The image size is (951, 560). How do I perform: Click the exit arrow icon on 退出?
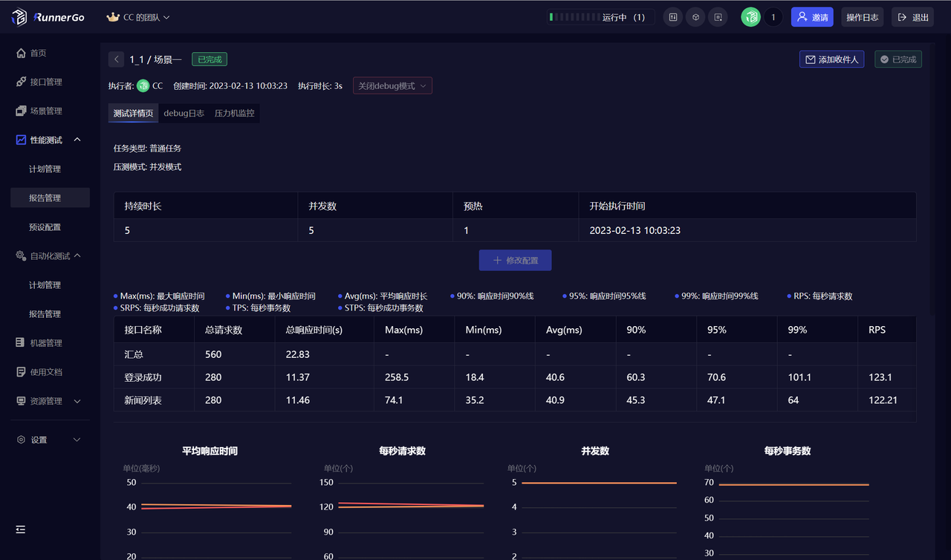click(x=903, y=17)
